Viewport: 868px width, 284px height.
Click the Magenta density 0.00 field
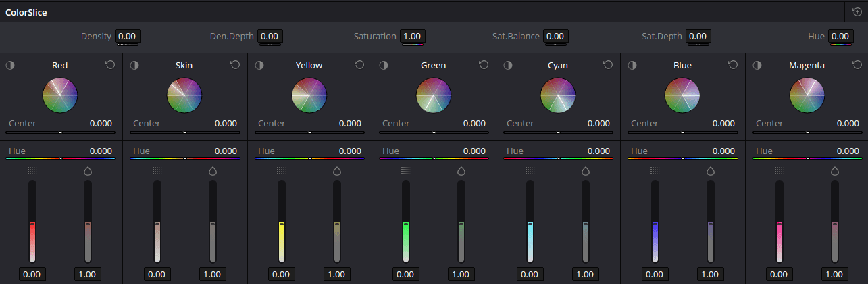(779, 274)
